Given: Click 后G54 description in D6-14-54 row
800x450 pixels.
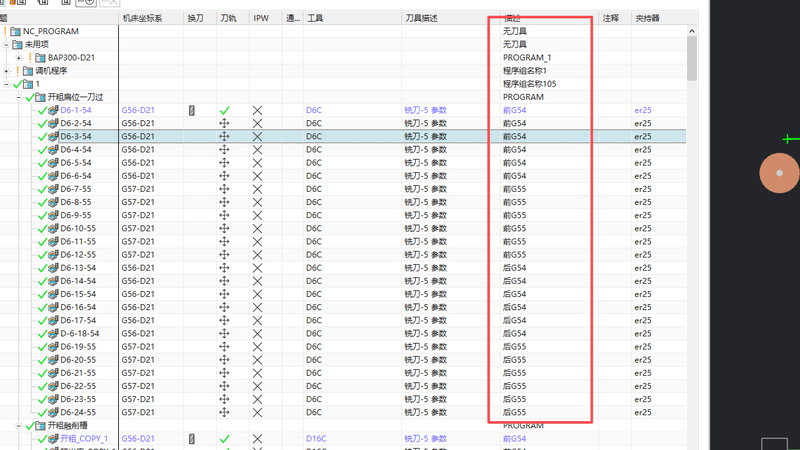Looking at the screenshot, I should [514, 281].
